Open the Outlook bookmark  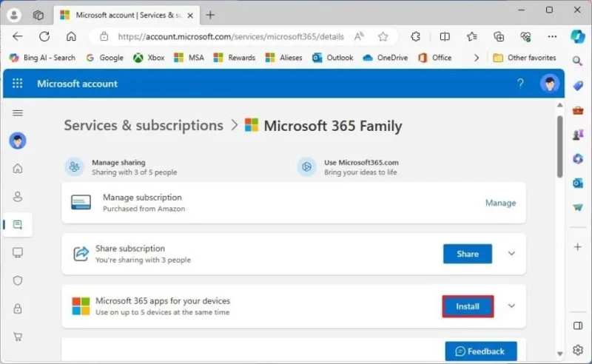pos(332,58)
